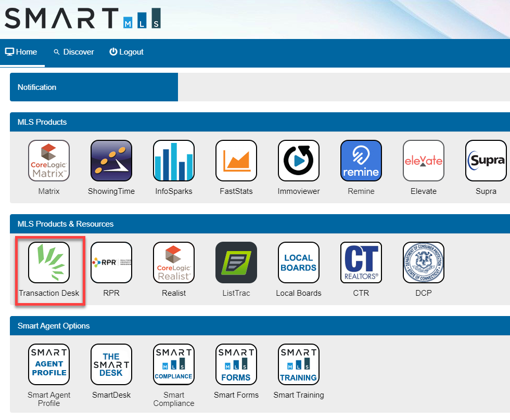Open the Elevate icon
Viewport: 510px width, 420px height.
[424, 161]
